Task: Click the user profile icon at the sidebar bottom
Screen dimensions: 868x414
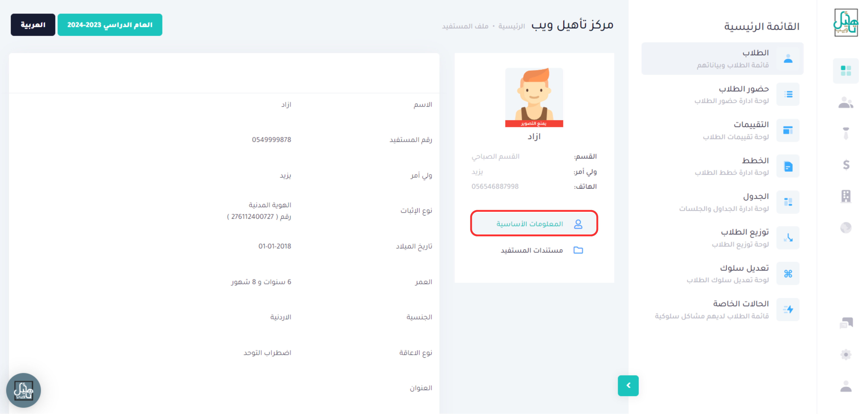Action: [846, 386]
